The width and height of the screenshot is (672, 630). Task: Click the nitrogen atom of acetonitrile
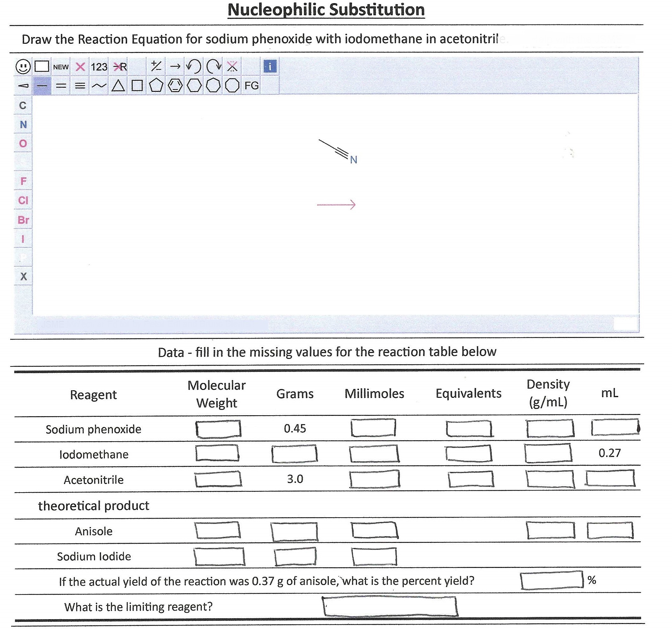coord(354,160)
